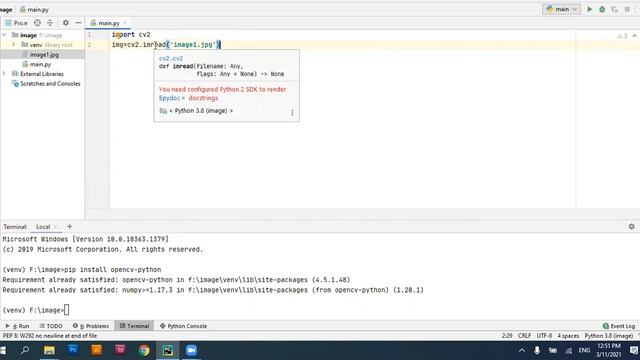Open the Project panel dropdown
The image size is (640, 360).
[x=16, y=23]
